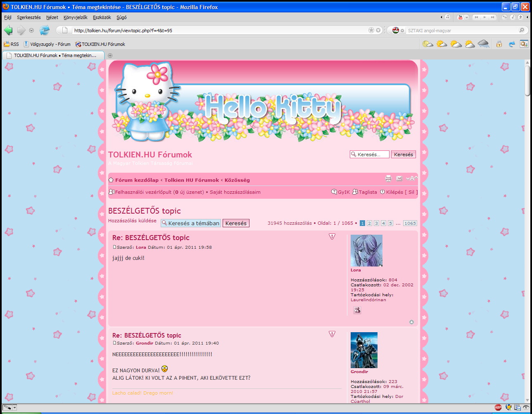Image resolution: width=532 pixels, height=414 pixels.
Task: Click the previous track media button
Action: (477, 17)
